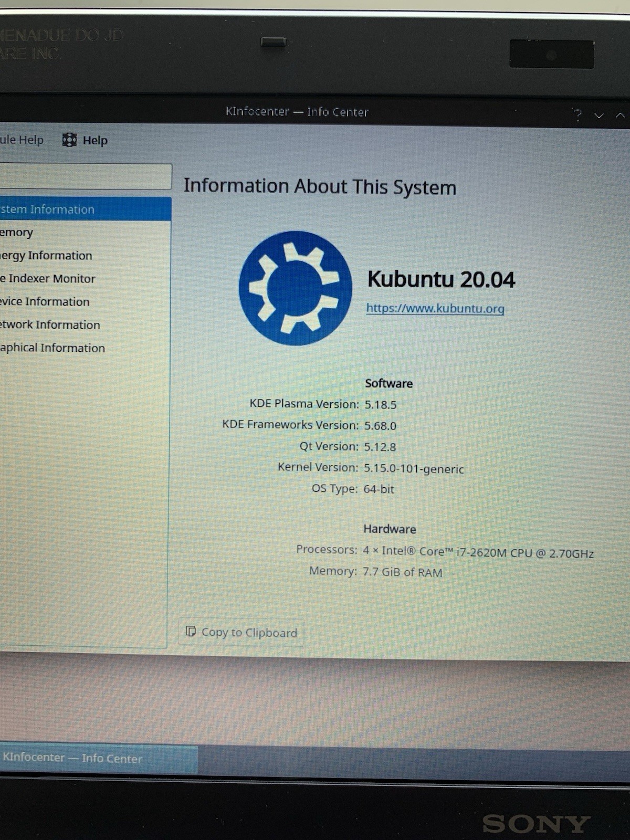This screenshot has width=630, height=840.
Task: Click the Qt Version value 5.12.8
Action: [x=380, y=447]
